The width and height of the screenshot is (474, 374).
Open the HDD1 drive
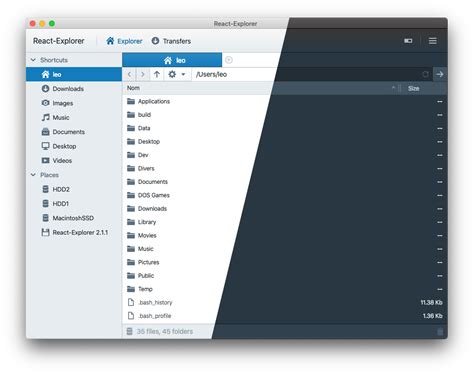point(74,204)
